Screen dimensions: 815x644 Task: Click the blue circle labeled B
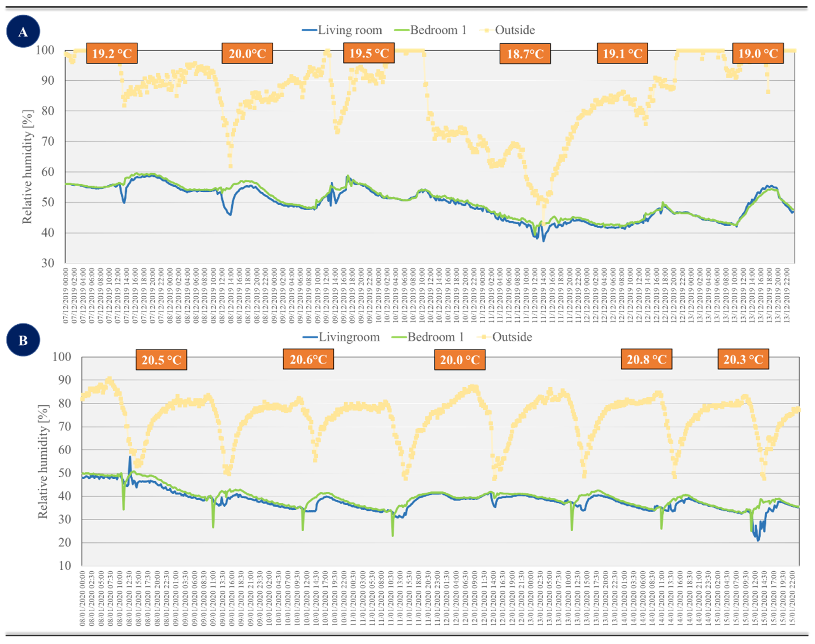[x=23, y=340]
